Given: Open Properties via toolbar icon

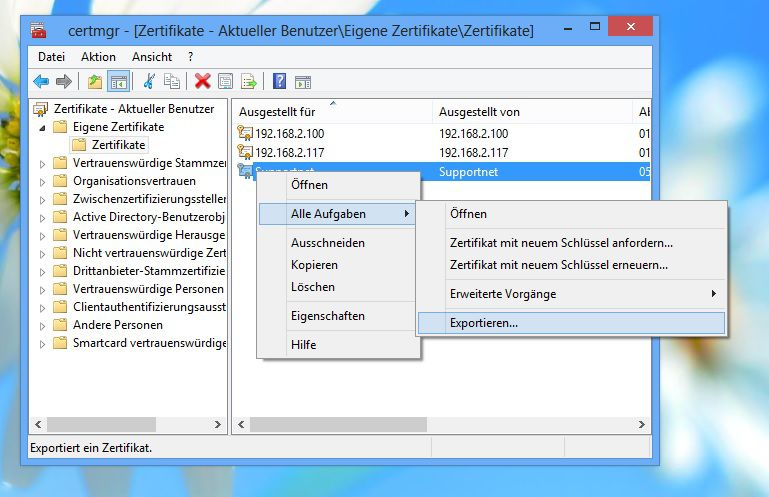Looking at the screenshot, I should pos(226,81).
